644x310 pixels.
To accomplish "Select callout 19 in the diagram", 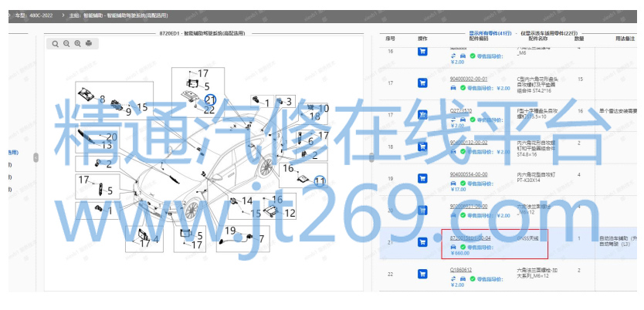I will [230, 231].
